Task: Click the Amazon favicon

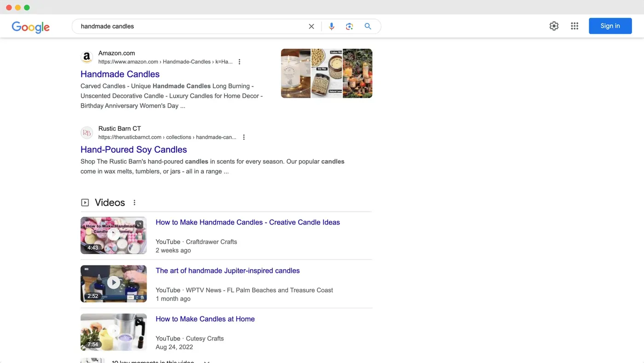Action: [87, 58]
